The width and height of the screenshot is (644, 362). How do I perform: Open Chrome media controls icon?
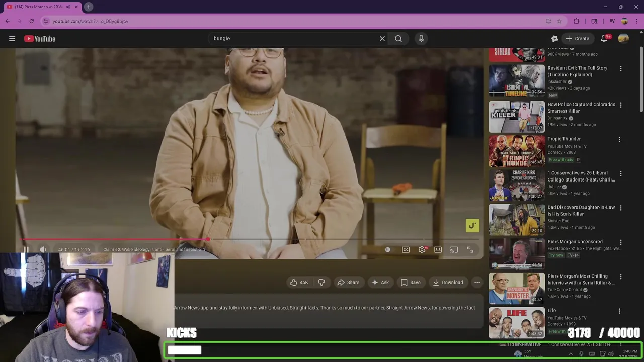coord(612,21)
